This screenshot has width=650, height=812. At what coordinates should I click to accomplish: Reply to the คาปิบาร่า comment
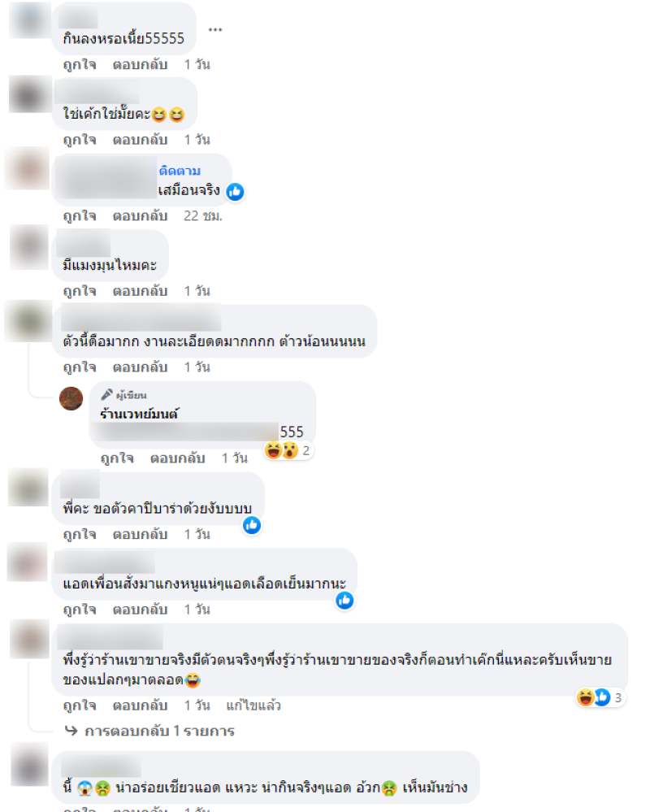click(141, 534)
